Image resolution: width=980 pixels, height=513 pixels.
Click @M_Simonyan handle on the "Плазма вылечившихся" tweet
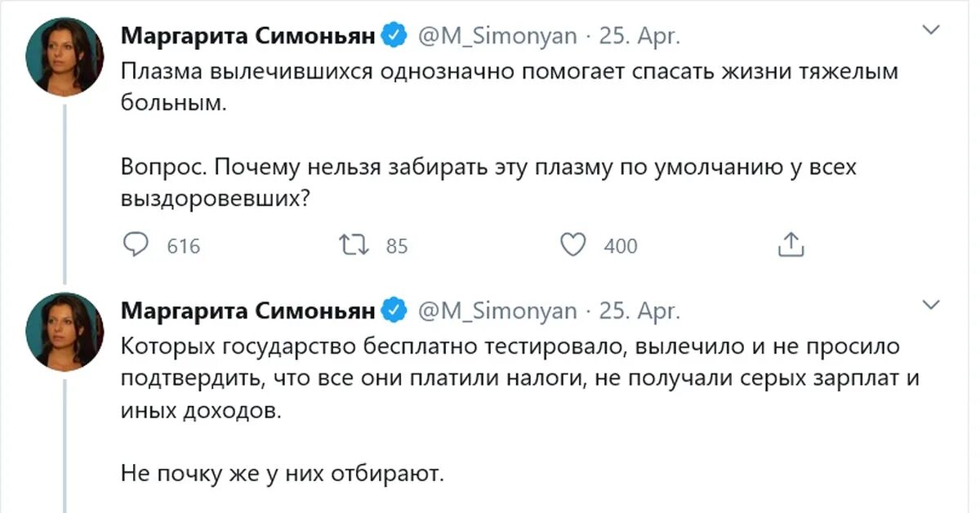497,37
